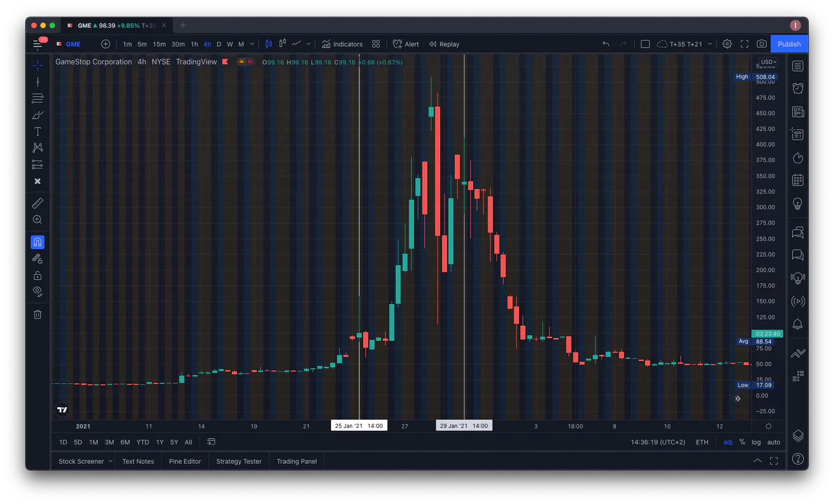Toggle lock all drawing tools
The image size is (834, 504).
(x=37, y=275)
